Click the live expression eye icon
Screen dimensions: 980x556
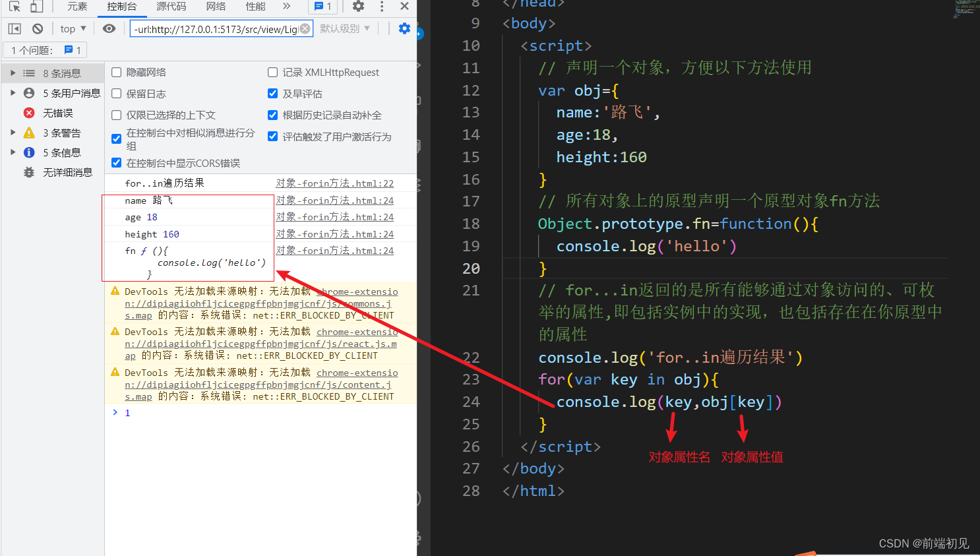(x=109, y=28)
